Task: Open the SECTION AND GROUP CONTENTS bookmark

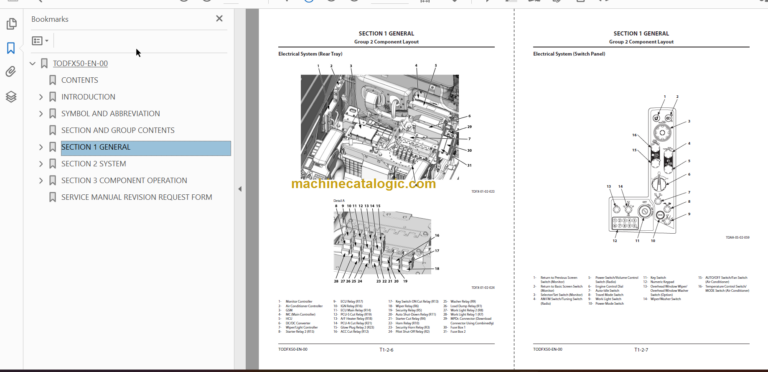Action: (118, 130)
